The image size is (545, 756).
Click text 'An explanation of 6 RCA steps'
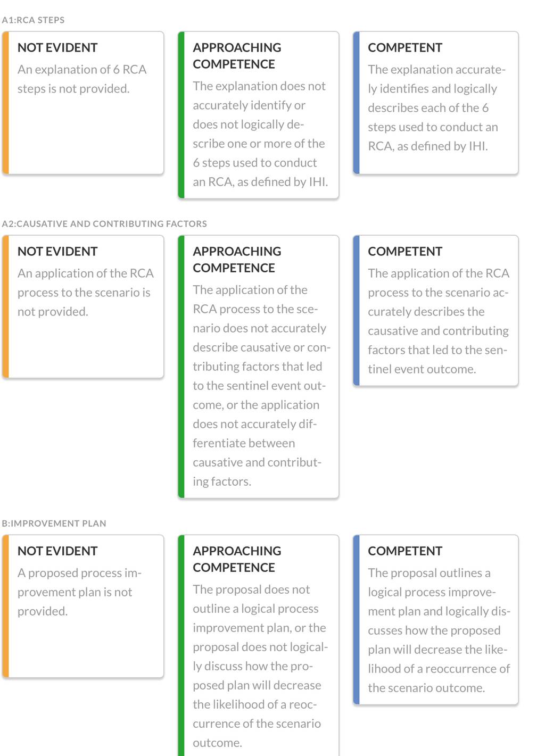point(82,79)
